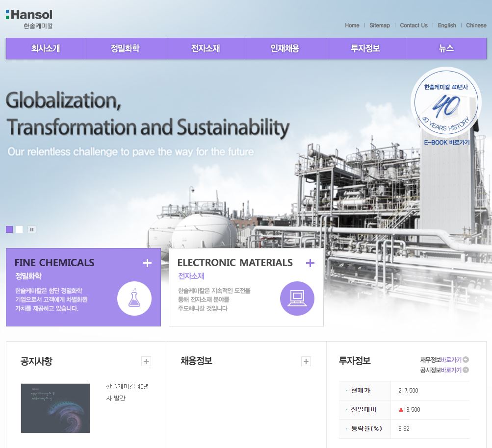
Task: Click the 공지사항 heading
Action: 36,361
